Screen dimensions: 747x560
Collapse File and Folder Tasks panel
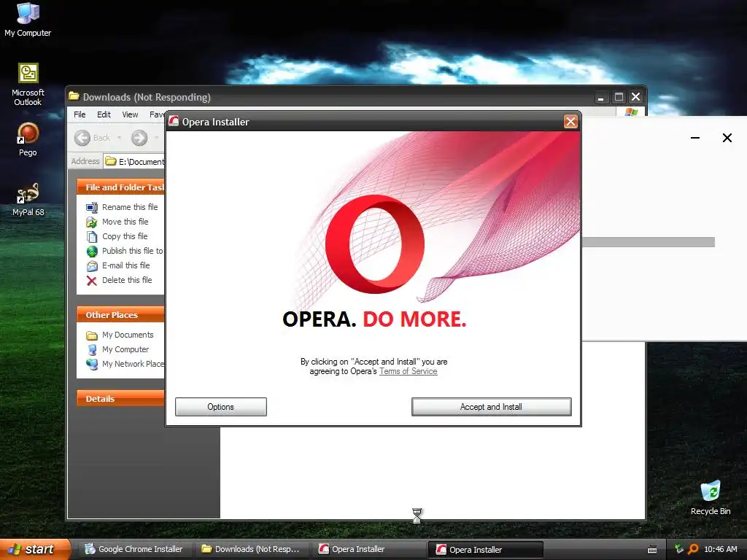point(120,187)
